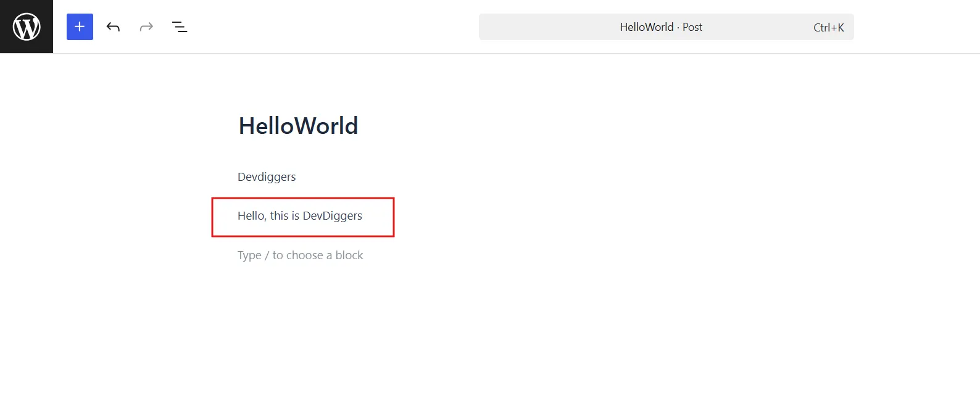Viewport: 980px width, 398px height.
Task: Select the Devdiggers paragraph block
Action: (267, 177)
